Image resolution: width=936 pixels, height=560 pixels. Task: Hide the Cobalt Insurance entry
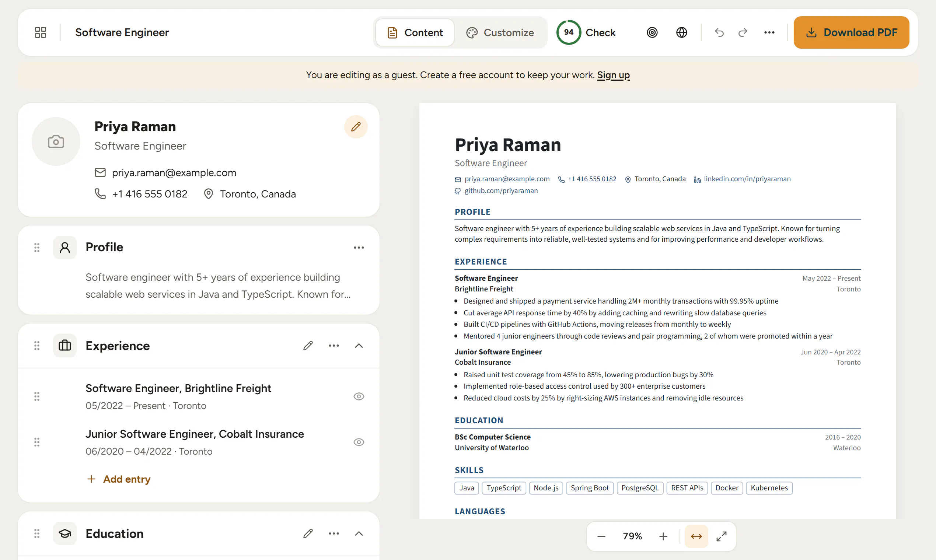[x=359, y=442]
